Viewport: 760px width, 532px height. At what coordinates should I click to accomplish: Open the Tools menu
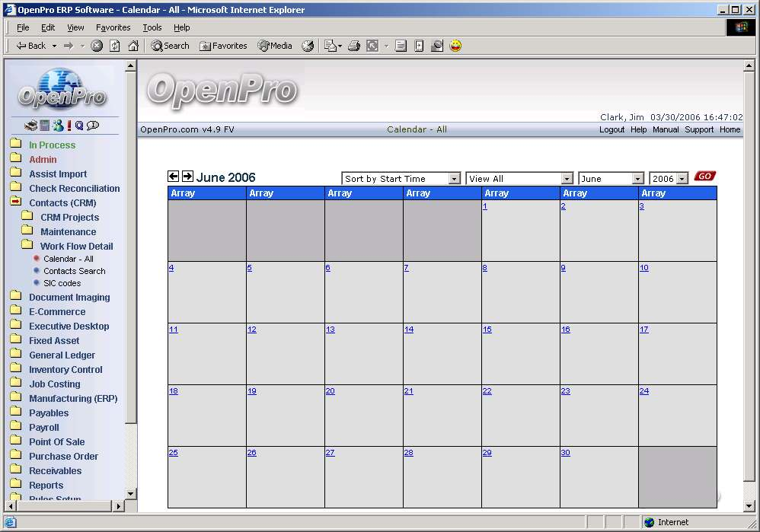(x=152, y=27)
